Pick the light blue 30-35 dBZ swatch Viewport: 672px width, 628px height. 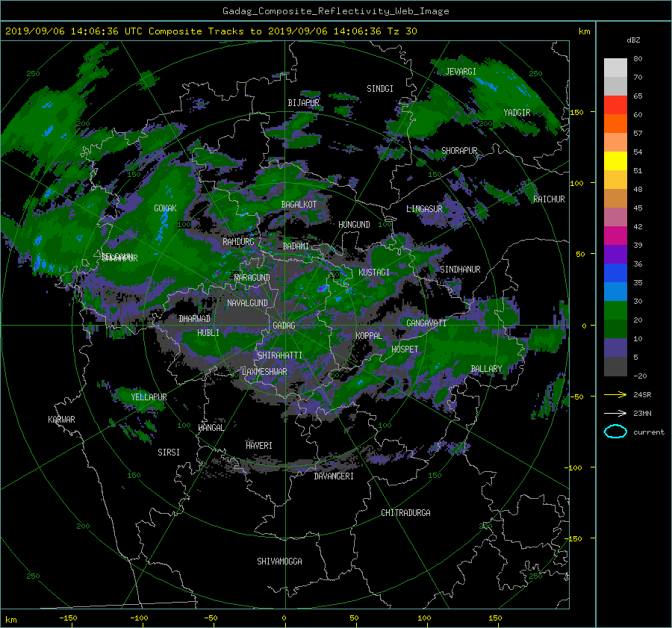click(x=615, y=291)
